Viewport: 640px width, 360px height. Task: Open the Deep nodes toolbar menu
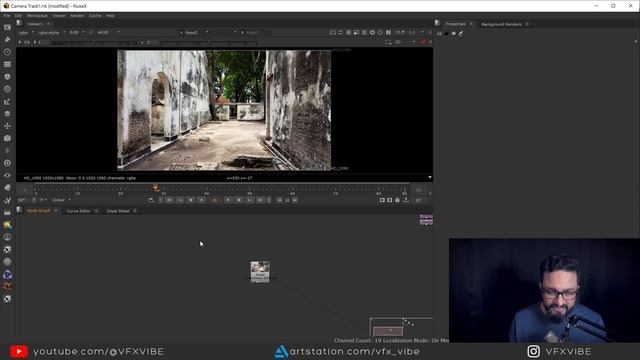(x=7, y=163)
